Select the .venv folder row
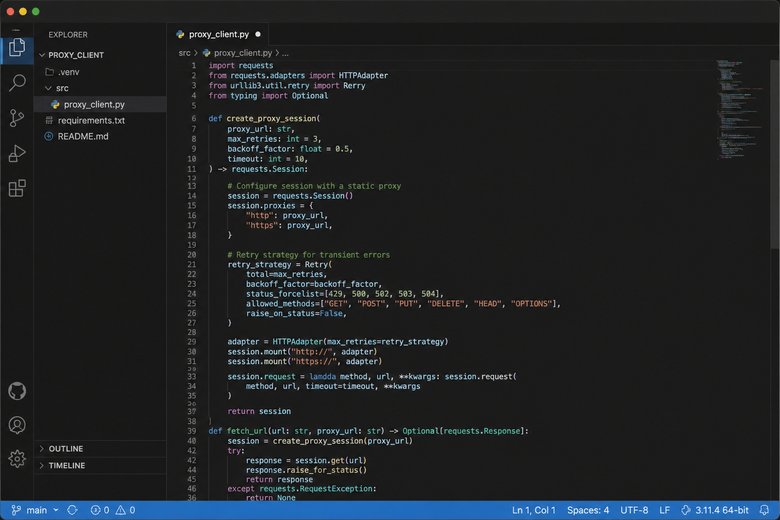This screenshot has width=780, height=520. tap(100, 72)
